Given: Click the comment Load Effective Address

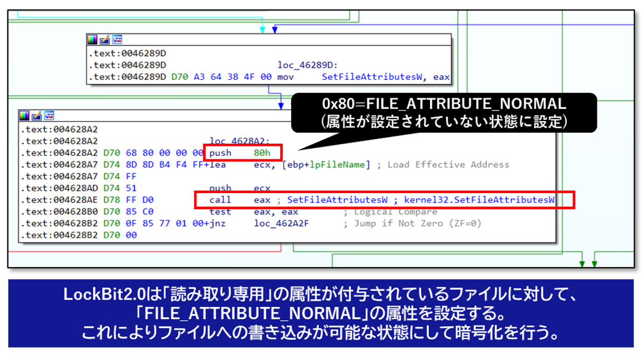Looking at the screenshot, I should (x=448, y=165).
